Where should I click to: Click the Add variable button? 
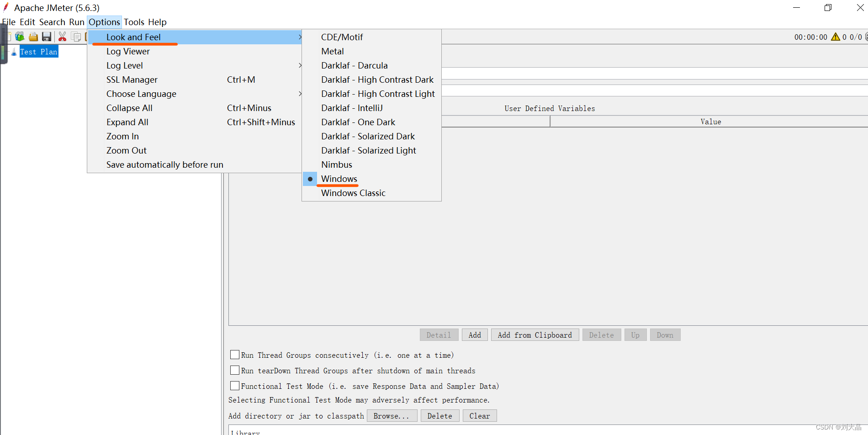475,335
